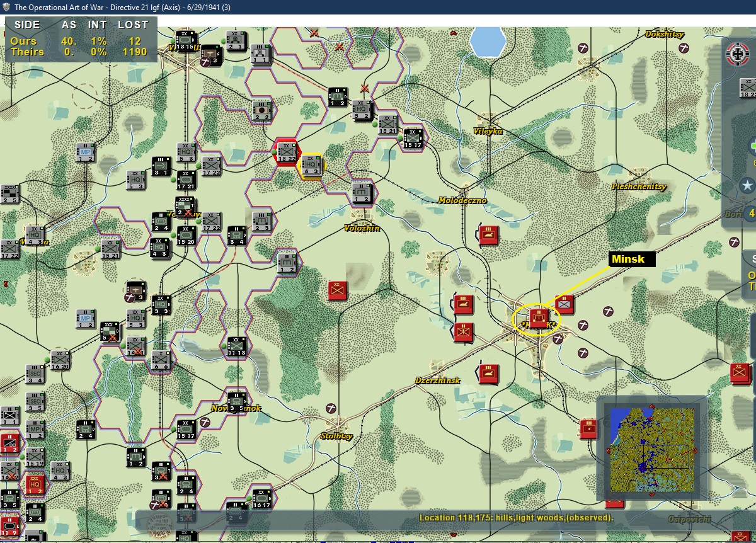Select infantry division marked 15 19
Screen dimensions: 756x543
(x=35, y=458)
